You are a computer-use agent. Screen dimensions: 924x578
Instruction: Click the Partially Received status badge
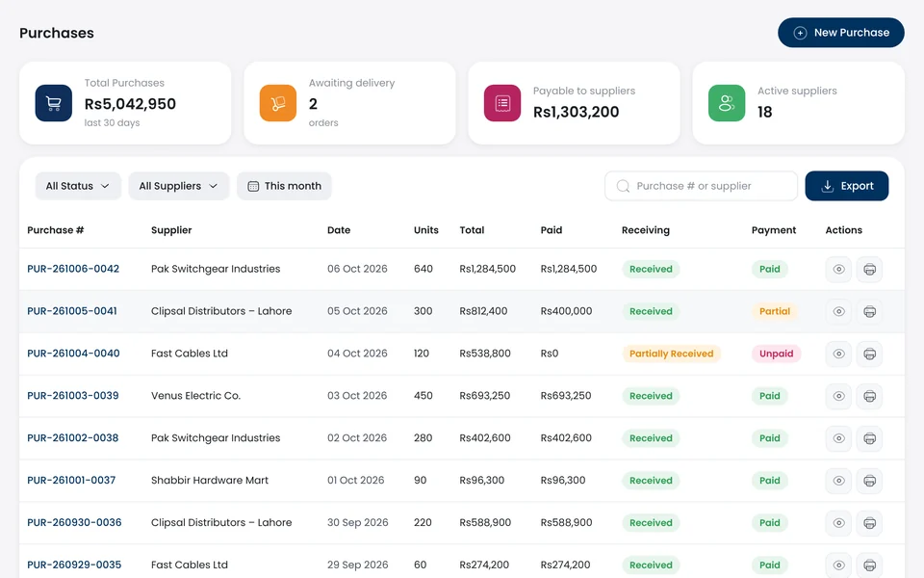[x=671, y=354]
